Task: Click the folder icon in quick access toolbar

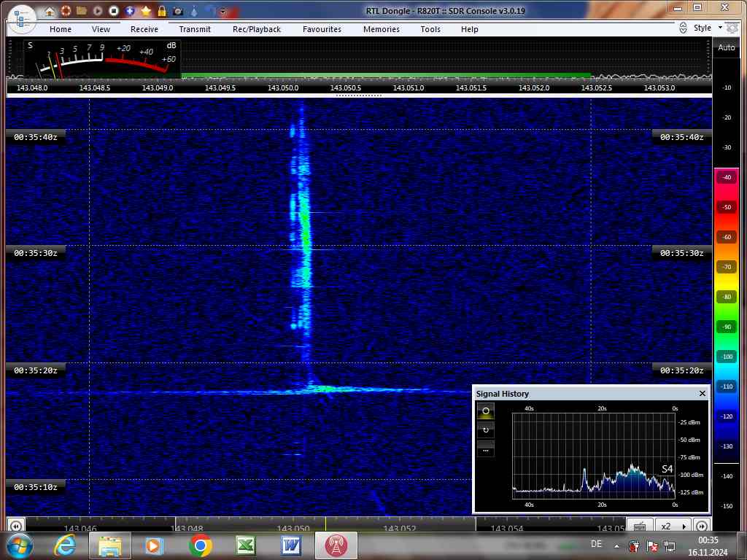Action: click(x=82, y=10)
